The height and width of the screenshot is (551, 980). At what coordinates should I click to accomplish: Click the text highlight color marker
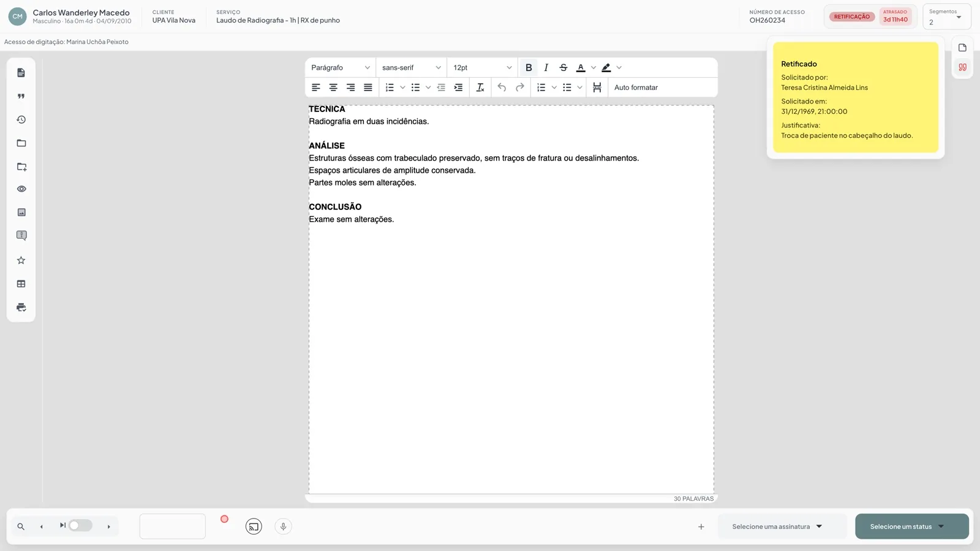(x=606, y=67)
